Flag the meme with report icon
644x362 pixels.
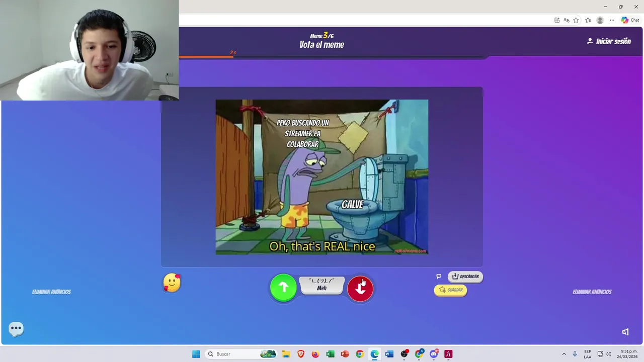439,277
